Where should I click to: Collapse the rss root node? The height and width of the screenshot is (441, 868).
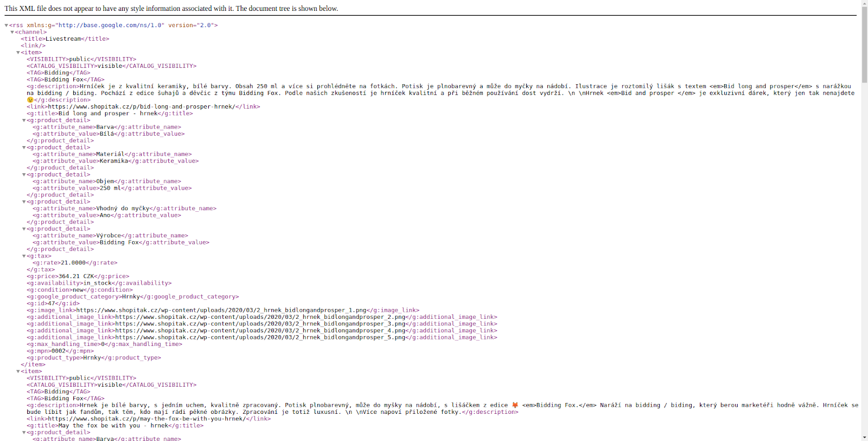(7, 26)
